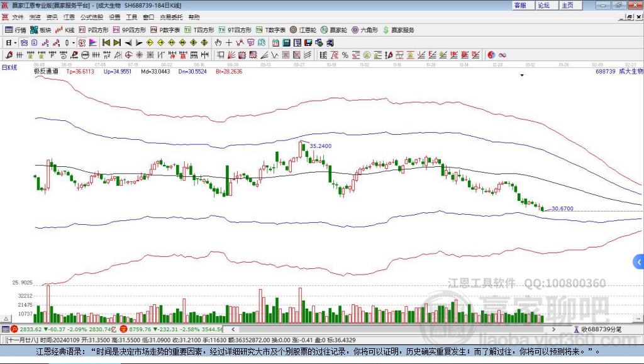Open the 江恩轮 Gann wheel tool
This screenshot has height=364, width=644.
[x=304, y=30]
